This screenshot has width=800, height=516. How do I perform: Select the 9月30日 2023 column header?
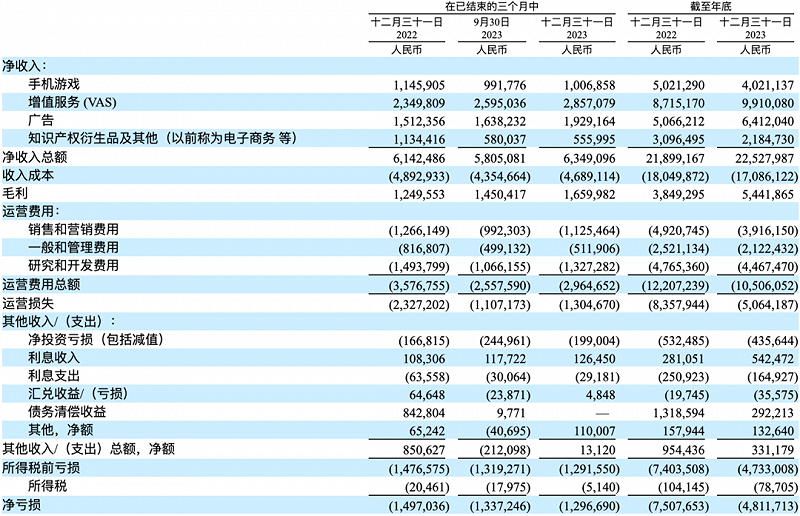click(491, 28)
